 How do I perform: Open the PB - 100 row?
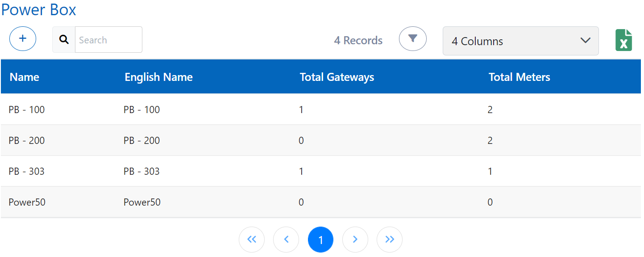27,110
